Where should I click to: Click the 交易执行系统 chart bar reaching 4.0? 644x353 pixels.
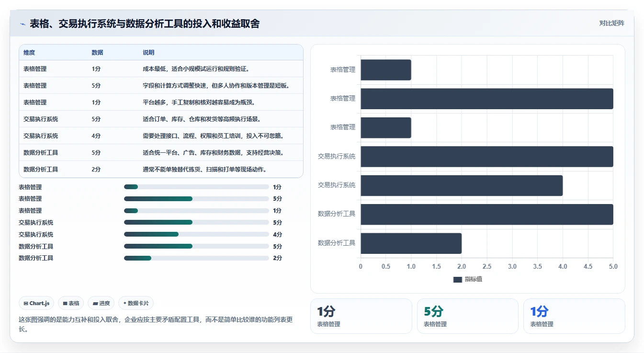click(x=462, y=185)
